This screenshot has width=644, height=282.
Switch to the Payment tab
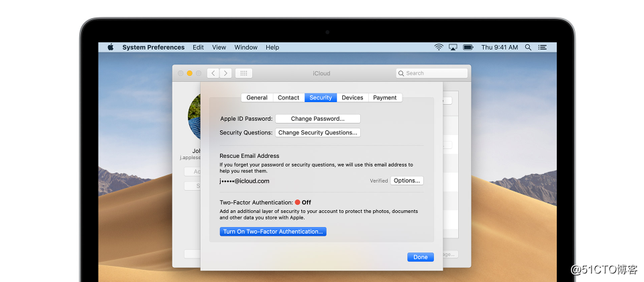click(x=385, y=97)
